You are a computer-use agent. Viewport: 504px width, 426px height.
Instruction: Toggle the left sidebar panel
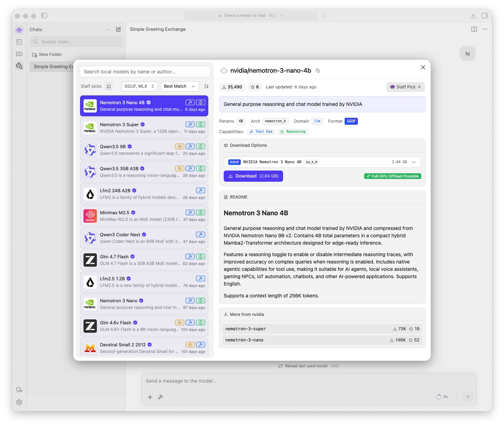[44, 16]
